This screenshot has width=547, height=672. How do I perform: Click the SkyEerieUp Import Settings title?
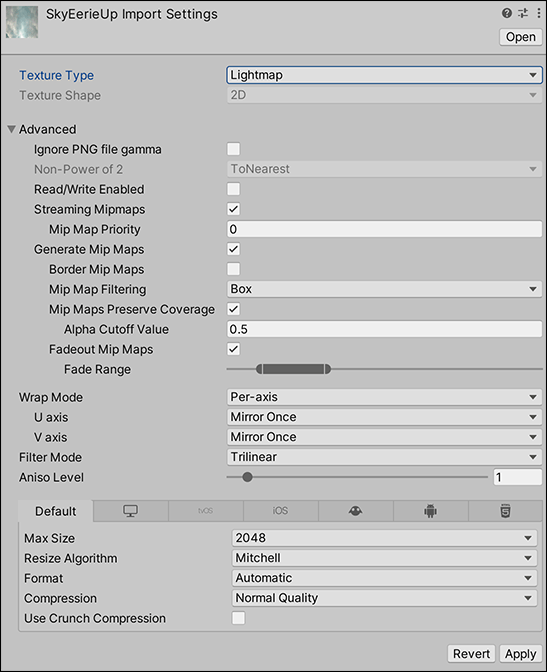tap(132, 14)
